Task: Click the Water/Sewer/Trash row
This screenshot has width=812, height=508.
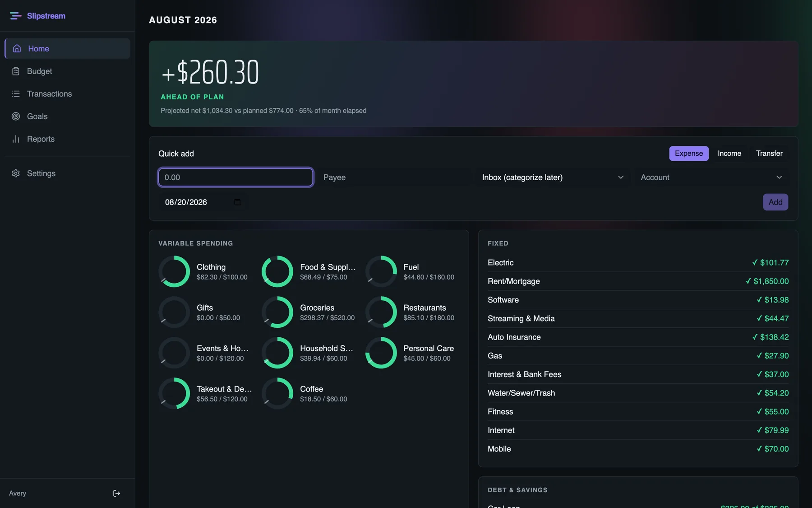Action: (x=638, y=393)
